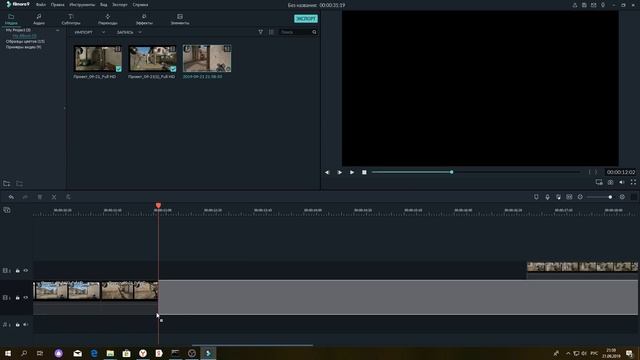Screen dimensions: 640x360
Task: Click the search magnifier icon in media library
Action: pos(314,32)
